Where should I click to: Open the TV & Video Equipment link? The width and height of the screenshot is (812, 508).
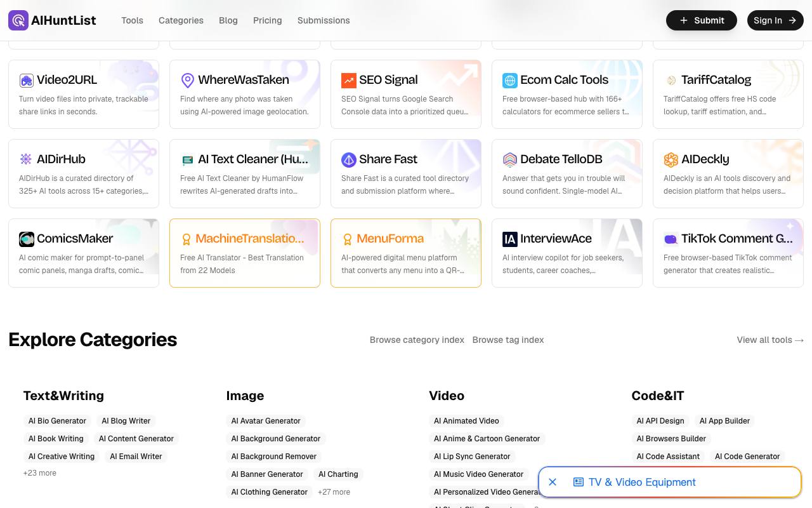click(x=642, y=482)
